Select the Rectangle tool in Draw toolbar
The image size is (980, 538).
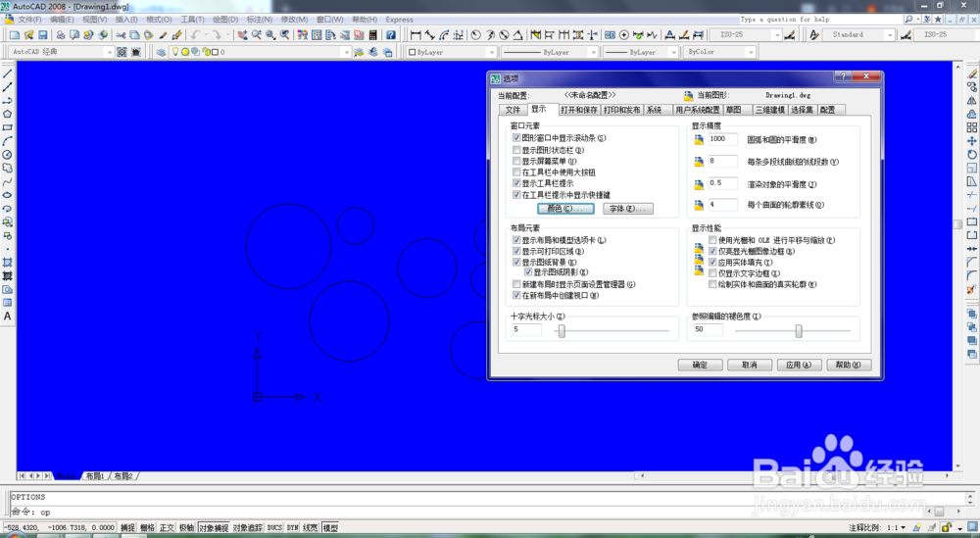(x=8, y=127)
